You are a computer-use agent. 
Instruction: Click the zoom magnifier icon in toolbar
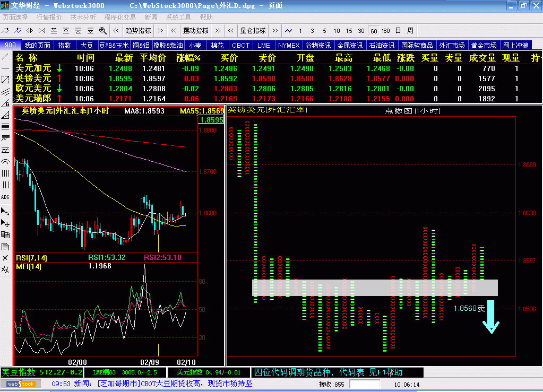pos(103,31)
